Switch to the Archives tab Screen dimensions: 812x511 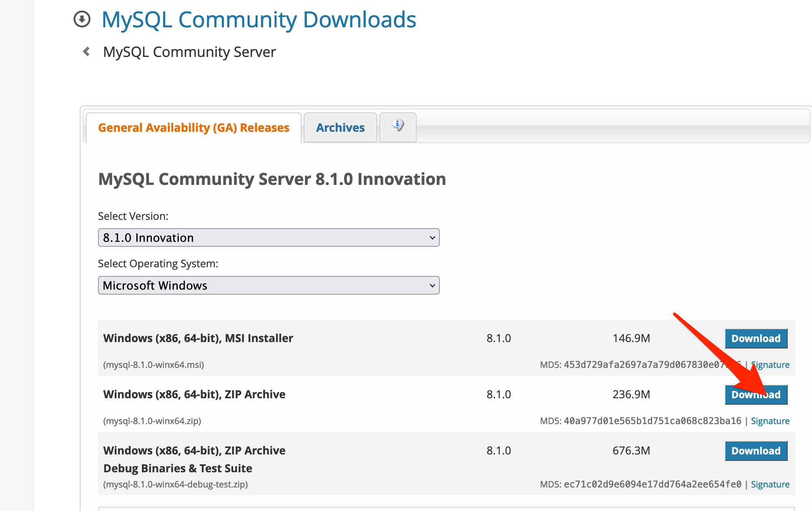pos(340,128)
